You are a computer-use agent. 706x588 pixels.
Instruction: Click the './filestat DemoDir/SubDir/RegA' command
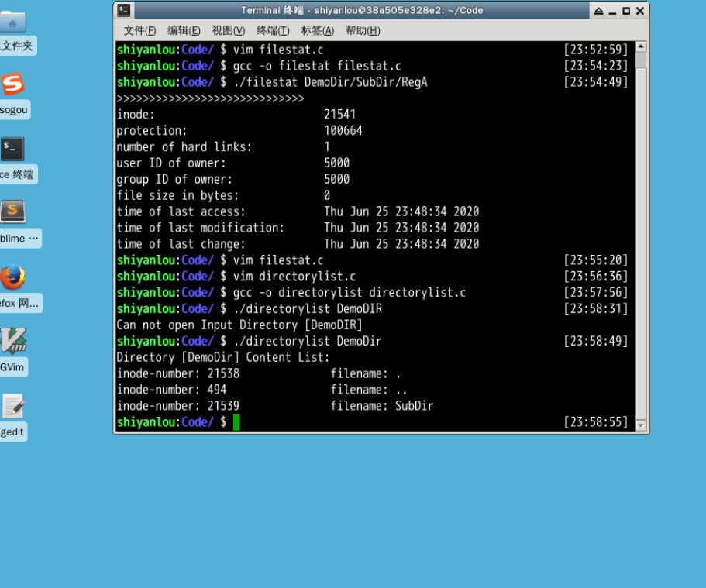(x=330, y=82)
